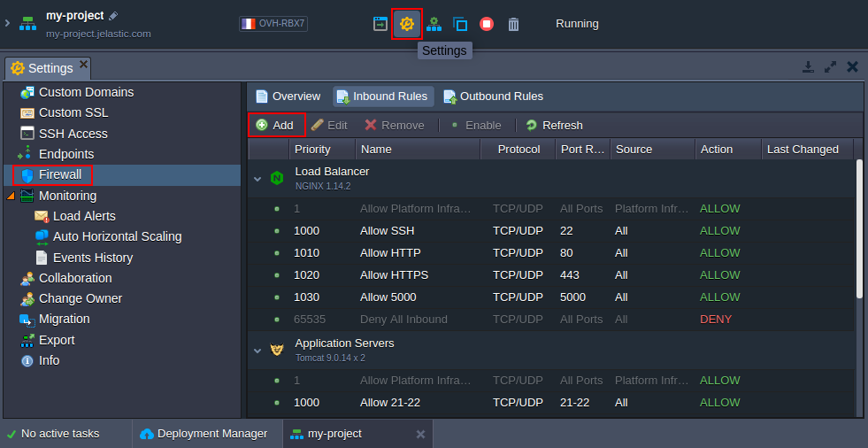
Task: Open Auto Horizontal Scaling settings
Action: [x=118, y=236]
